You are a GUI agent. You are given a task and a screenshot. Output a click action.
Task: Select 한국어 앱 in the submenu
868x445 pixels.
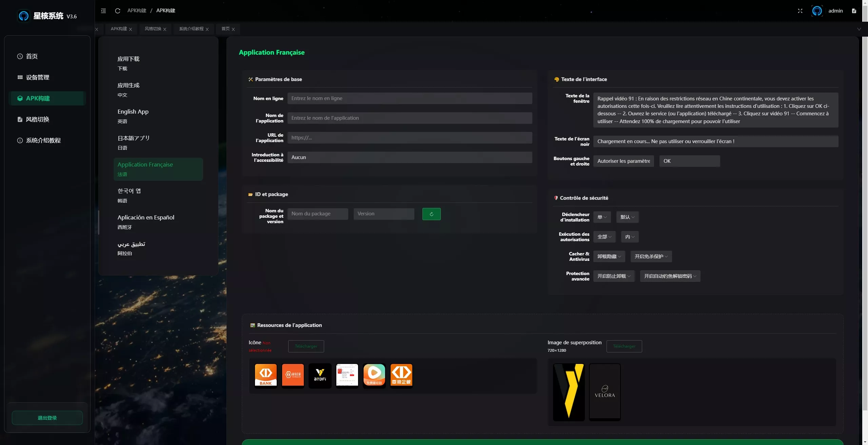pos(158,196)
